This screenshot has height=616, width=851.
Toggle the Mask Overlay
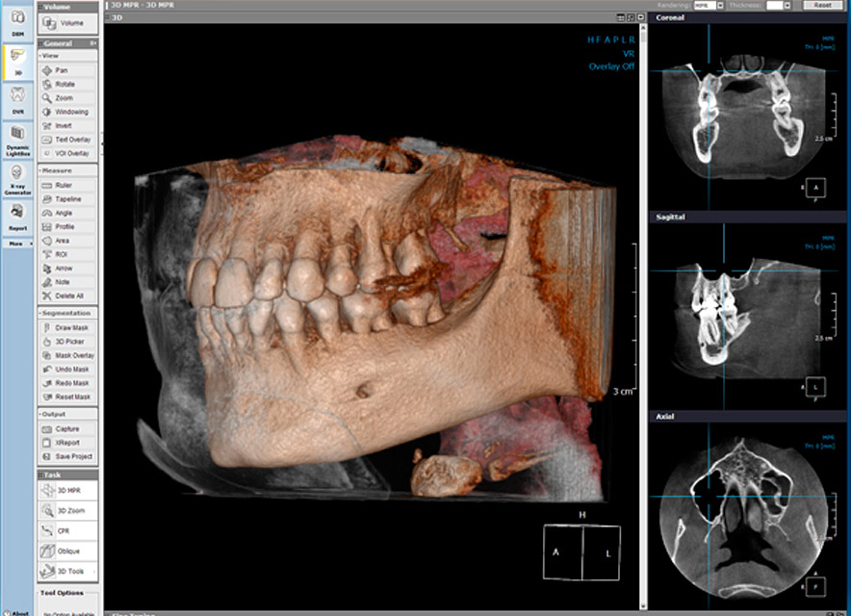tap(67, 355)
